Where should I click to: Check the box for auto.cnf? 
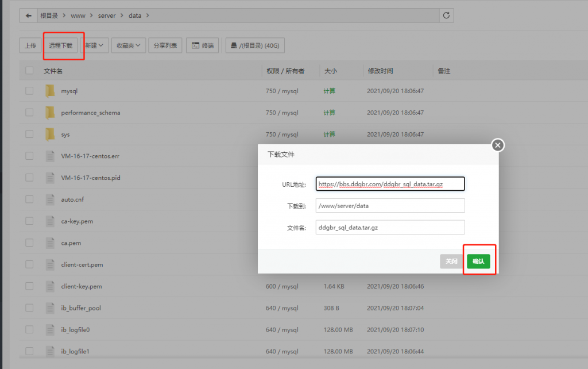(x=29, y=199)
